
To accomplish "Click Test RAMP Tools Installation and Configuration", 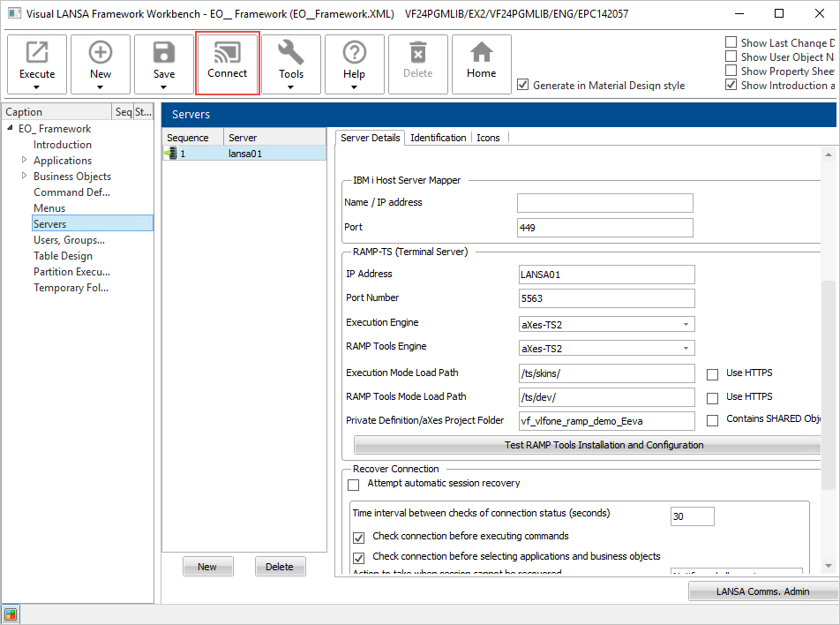I will 604,445.
